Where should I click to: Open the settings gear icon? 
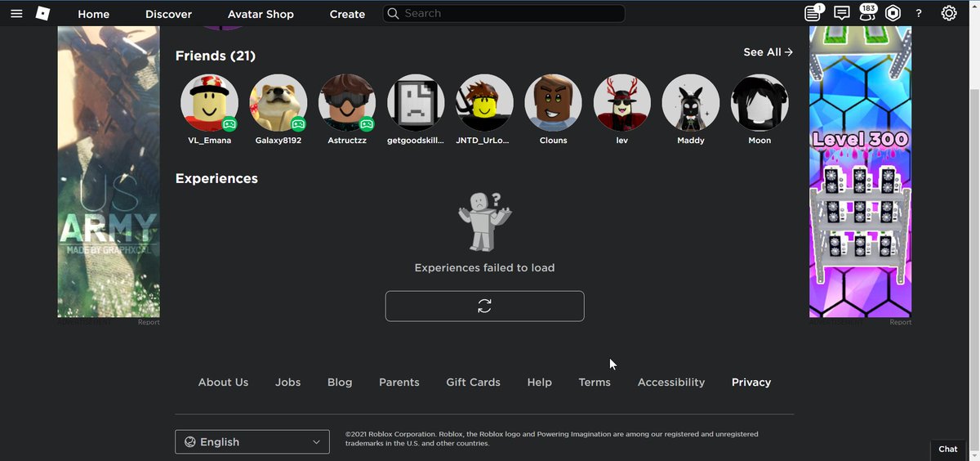tap(949, 13)
